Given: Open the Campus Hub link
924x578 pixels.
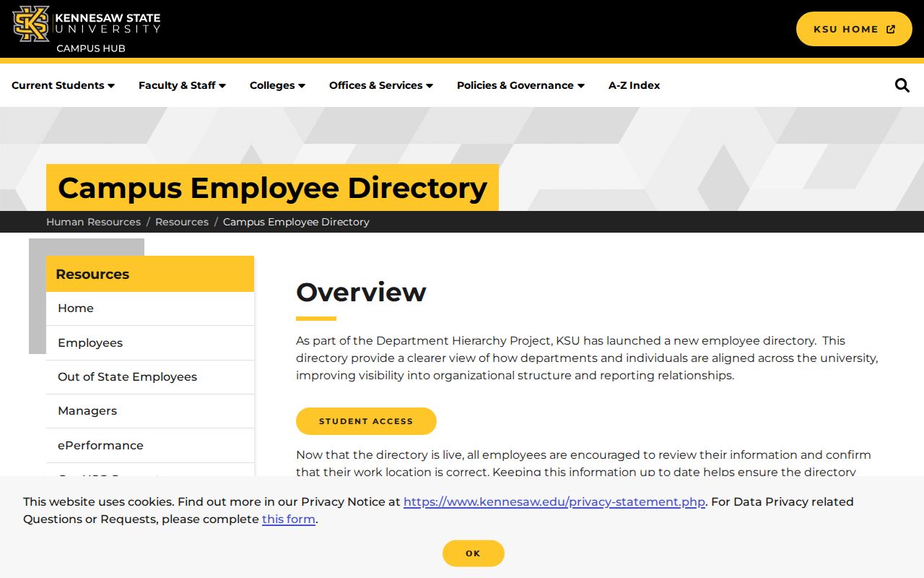Looking at the screenshot, I should pos(91,48).
